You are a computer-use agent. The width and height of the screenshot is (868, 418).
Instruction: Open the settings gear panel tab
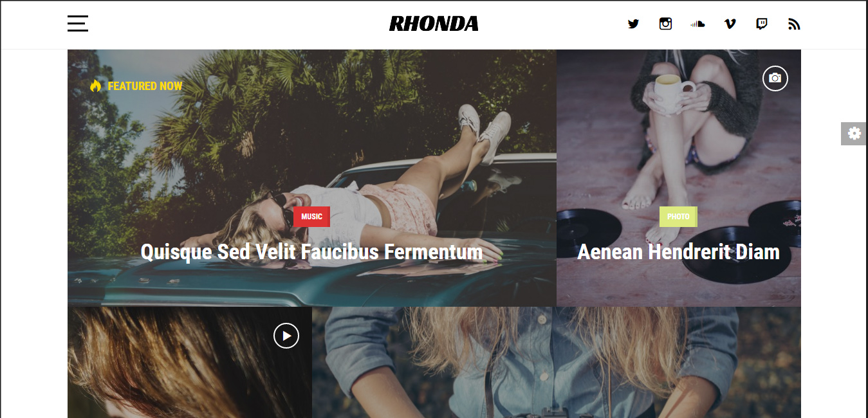[854, 133]
